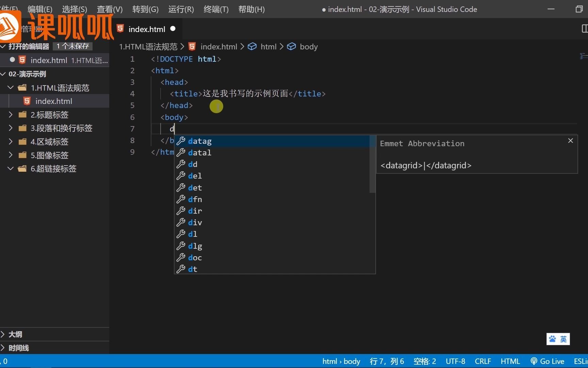Place cursor on DOCTYPE line 1

point(186,59)
